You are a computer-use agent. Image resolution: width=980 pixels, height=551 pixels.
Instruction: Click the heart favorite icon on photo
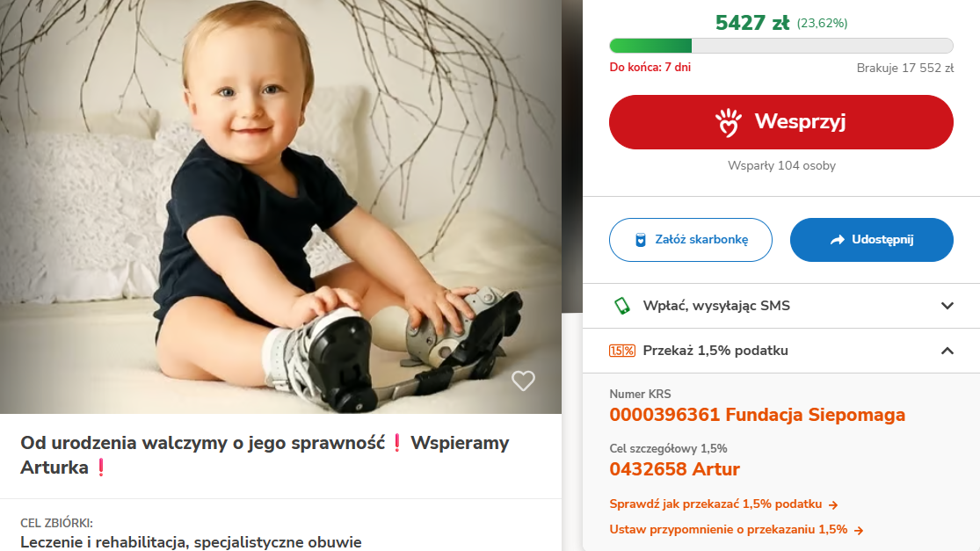[523, 381]
